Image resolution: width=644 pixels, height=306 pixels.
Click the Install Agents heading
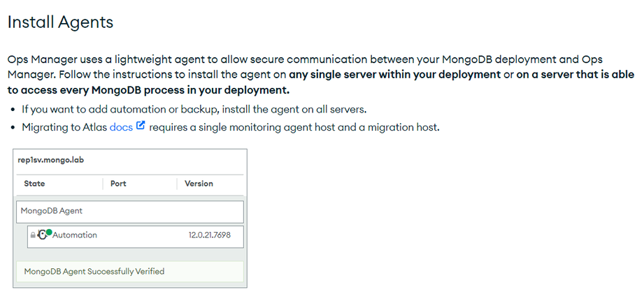(60, 22)
